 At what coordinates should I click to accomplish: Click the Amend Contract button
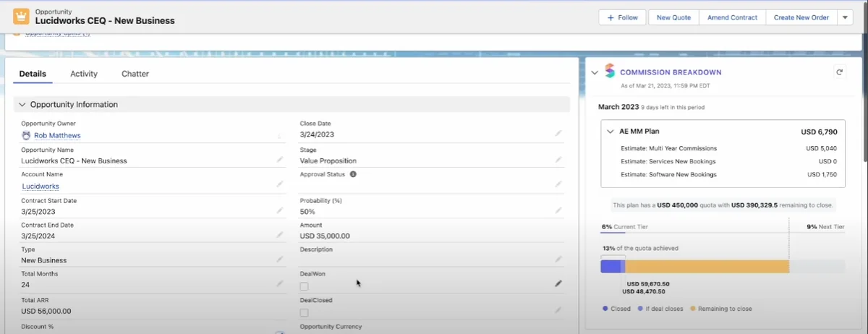tap(732, 17)
